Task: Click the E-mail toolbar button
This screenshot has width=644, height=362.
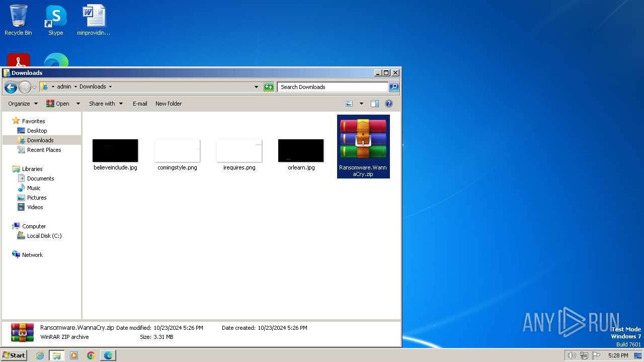Action: click(140, 104)
